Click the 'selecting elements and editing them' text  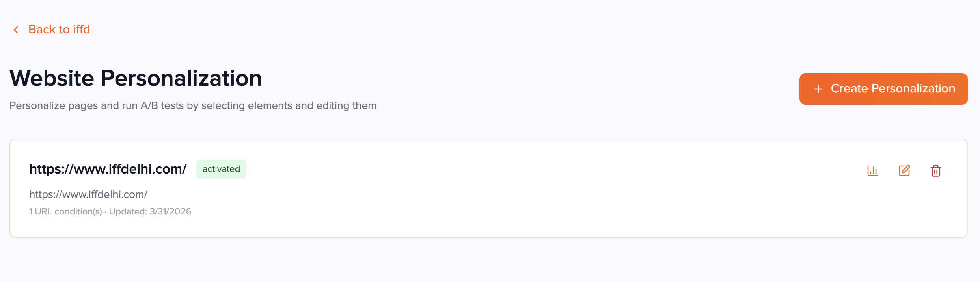(289, 105)
